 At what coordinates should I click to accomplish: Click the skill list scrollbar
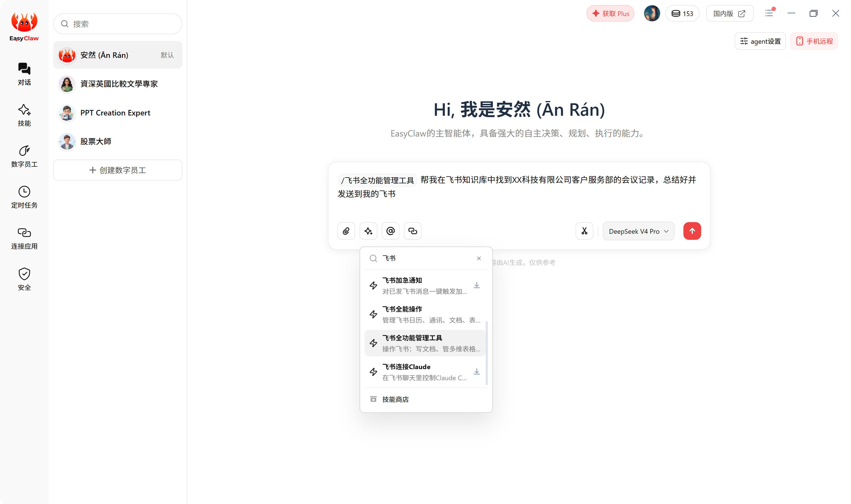click(486, 353)
